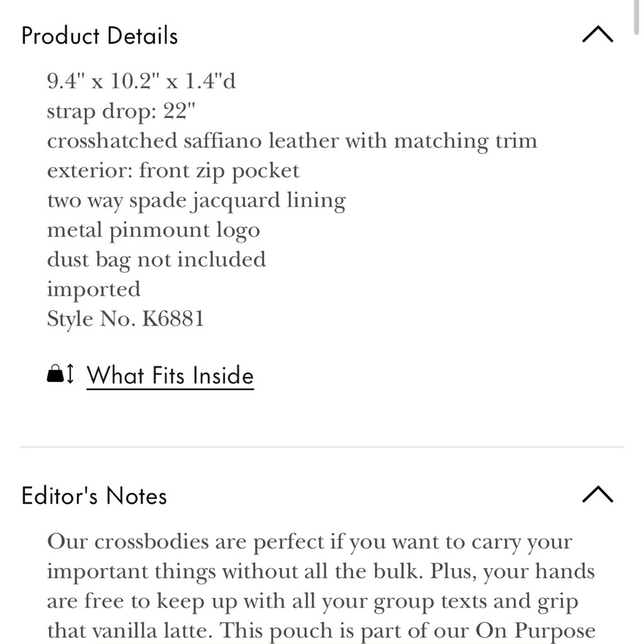Click the dust bag not included line
Screen dimensions: 644x644
pos(156,260)
